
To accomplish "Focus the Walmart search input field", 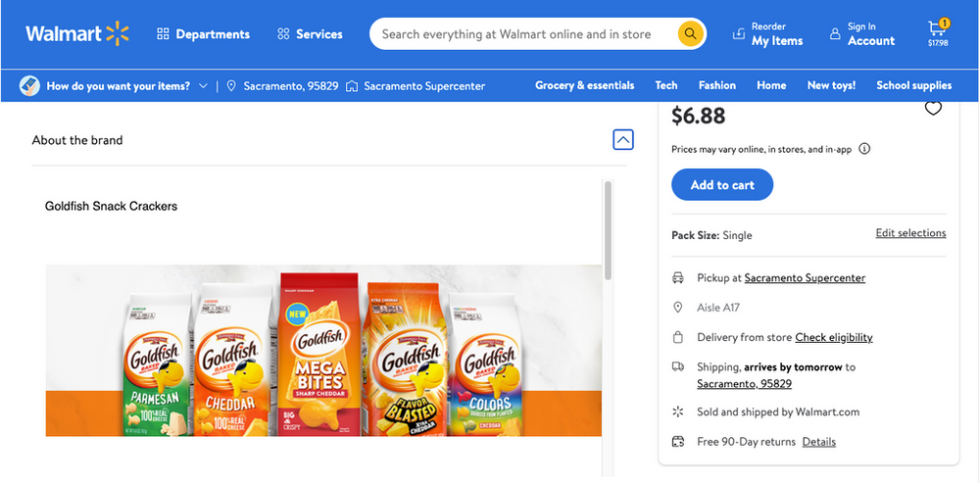I will tap(519, 34).
